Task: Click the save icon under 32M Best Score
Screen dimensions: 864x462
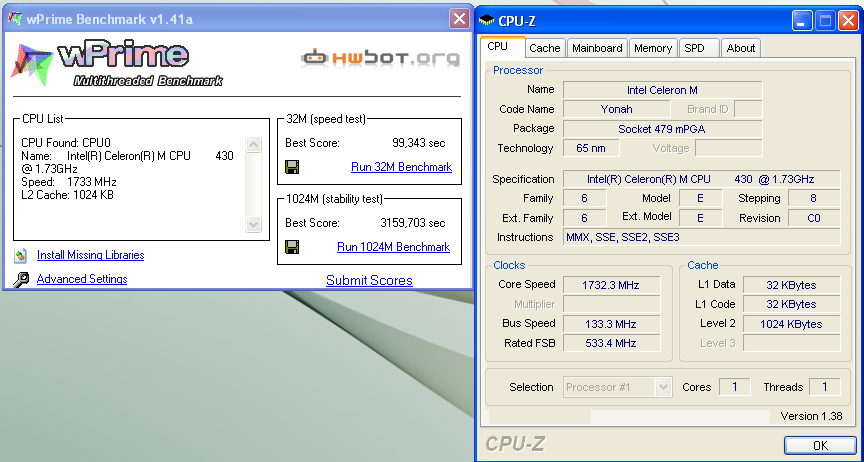Action: pos(292,166)
